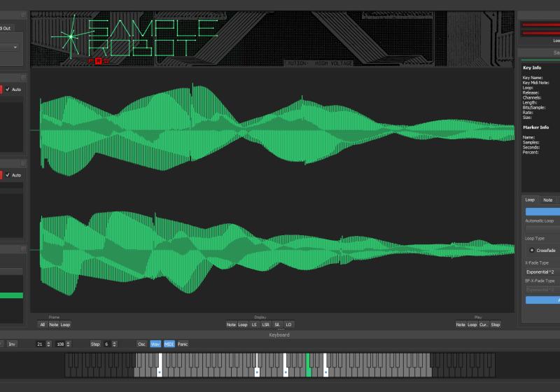Click the Frame All button
The height and width of the screenshot is (392, 560).
tap(42, 325)
